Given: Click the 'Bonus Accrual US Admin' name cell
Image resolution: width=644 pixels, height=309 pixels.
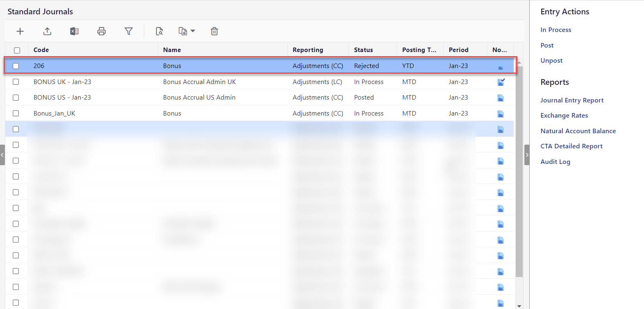Looking at the screenshot, I should point(199,97).
